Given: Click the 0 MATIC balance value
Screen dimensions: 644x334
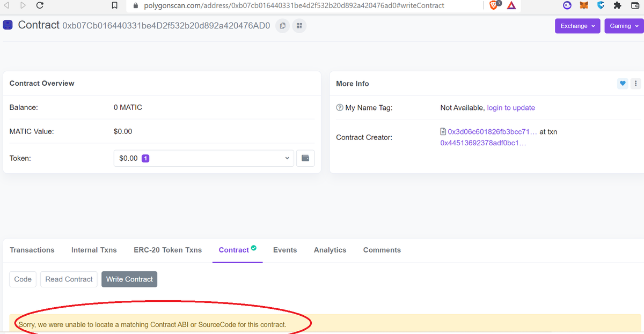Looking at the screenshot, I should [128, 107].
